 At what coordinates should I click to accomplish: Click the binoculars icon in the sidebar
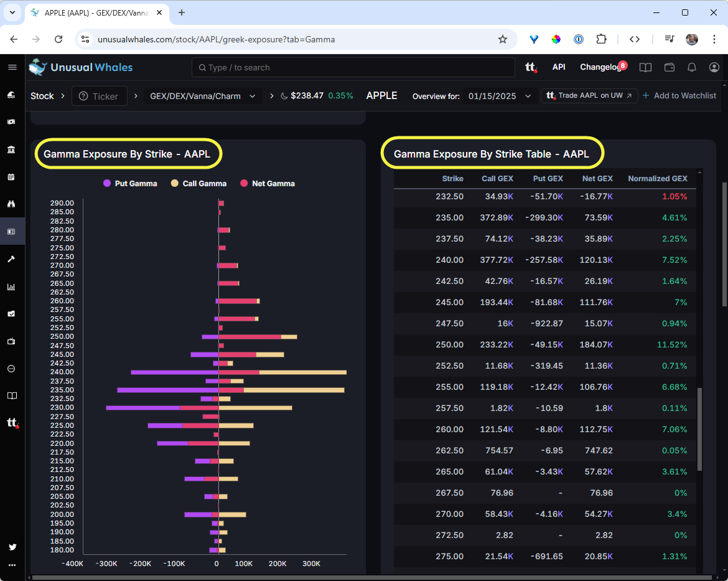click(12, 204)
